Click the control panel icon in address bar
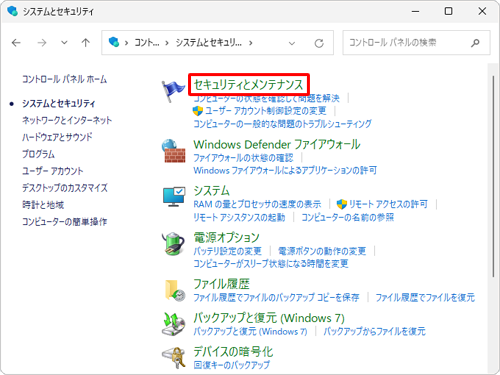This screenshot has height=375, width=500. coord(114,42)
